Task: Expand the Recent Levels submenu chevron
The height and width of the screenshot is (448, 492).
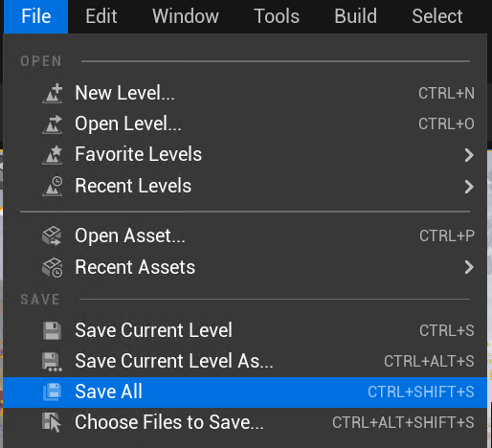Action: pos(469,187)
